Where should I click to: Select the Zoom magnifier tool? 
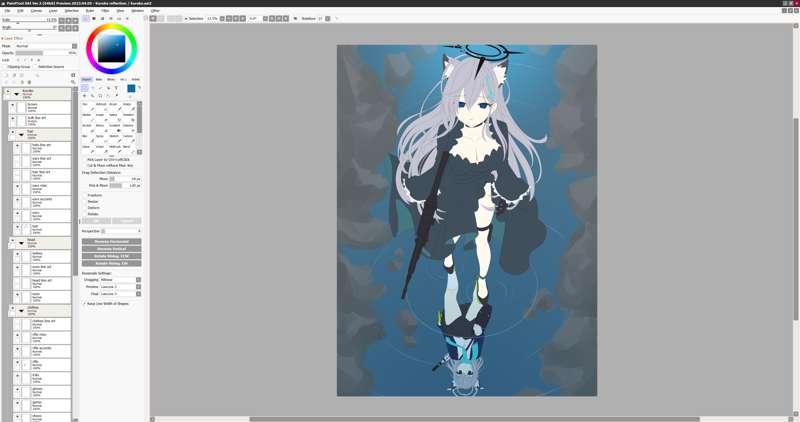pyautogui.click(x=92, y=95)
